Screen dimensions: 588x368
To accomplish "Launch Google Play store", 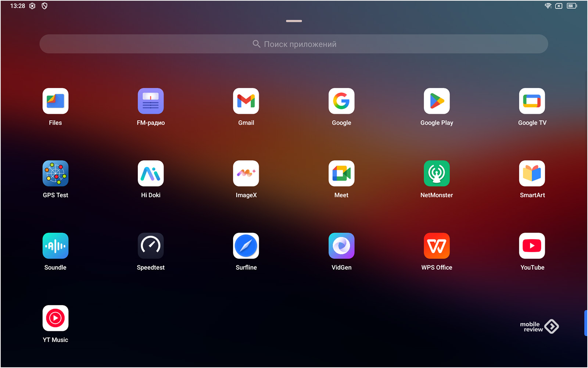I will (x=437, y=101).
